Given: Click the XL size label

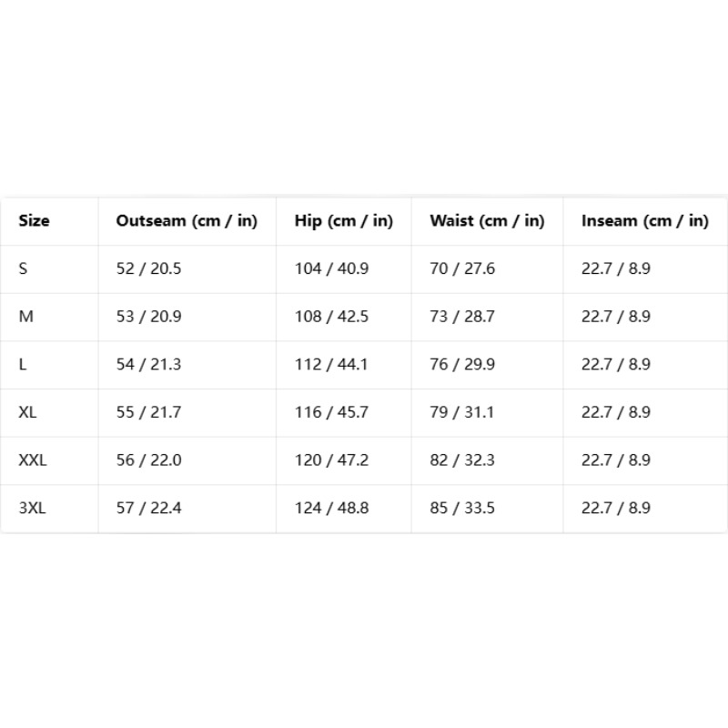Looking at the screenshot, I should [x=27, y=412].
